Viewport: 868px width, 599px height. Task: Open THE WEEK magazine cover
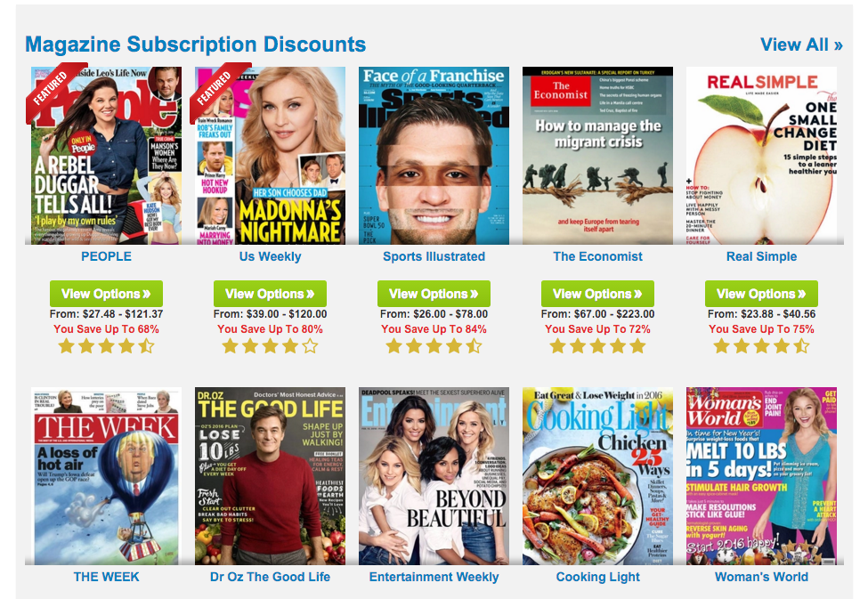tap(106, 476)
